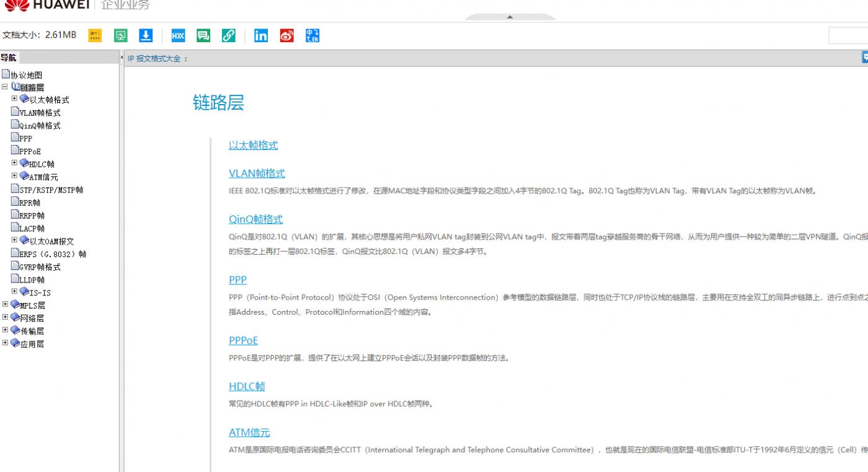This screenshot has height=472, width=868.
Task: Select PPP in the navigation tree
Action: click(x=25, y=139)
